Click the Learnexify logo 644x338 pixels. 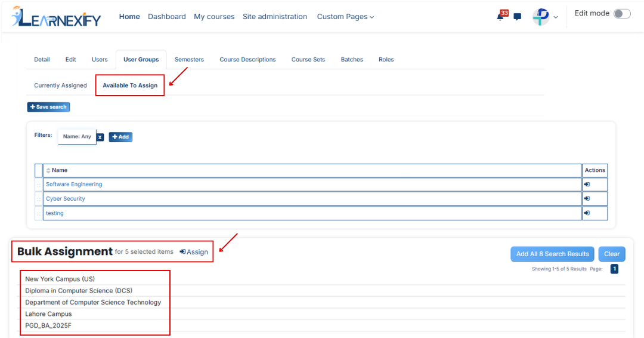pos(56,17)
